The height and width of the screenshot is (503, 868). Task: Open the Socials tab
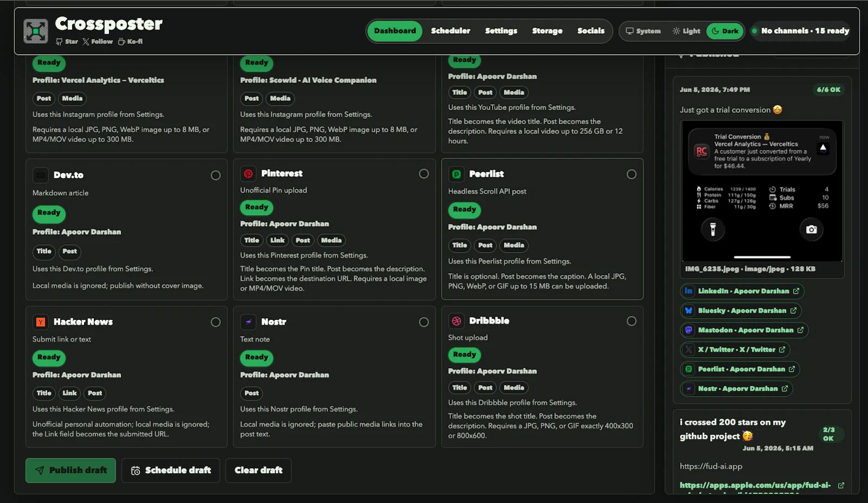click(x=591, y=31)
